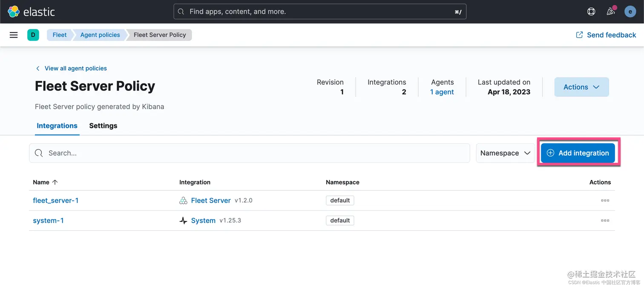The width and height of the screenshot is (644, 287).
Task: Click the search box magnifier icon
Action: (x=39, y=153)
